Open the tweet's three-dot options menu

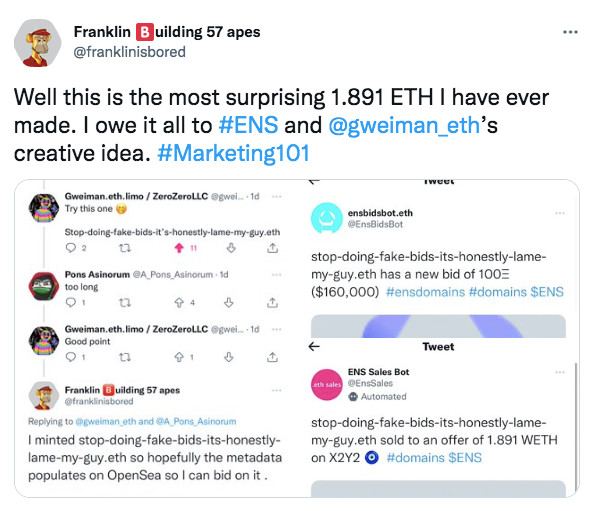pos(570,32)
